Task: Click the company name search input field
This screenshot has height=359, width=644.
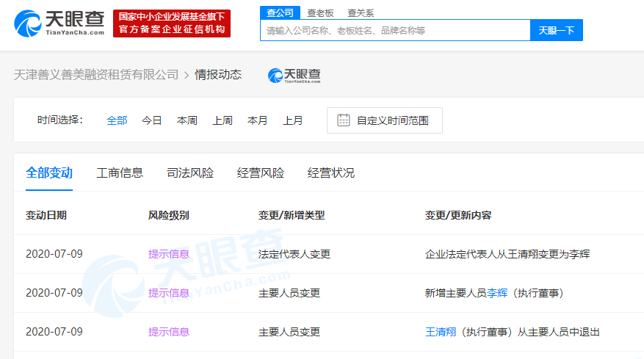Action: (x=395, y=31)
